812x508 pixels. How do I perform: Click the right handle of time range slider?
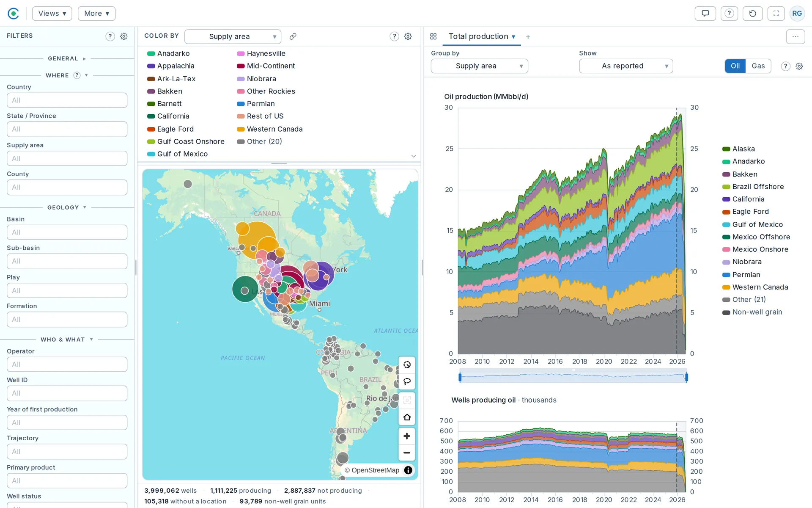point(686,377)
